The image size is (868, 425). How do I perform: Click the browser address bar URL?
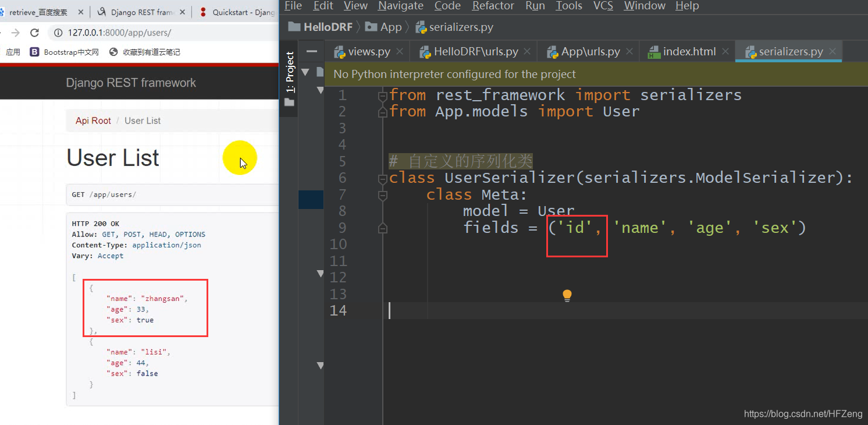tap(120, 33)
